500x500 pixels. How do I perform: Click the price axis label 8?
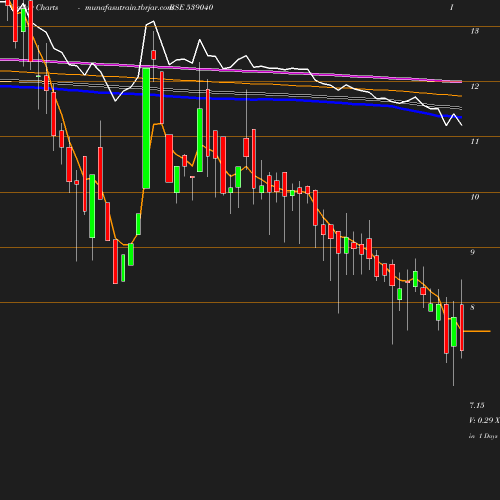tap(472, 307)
